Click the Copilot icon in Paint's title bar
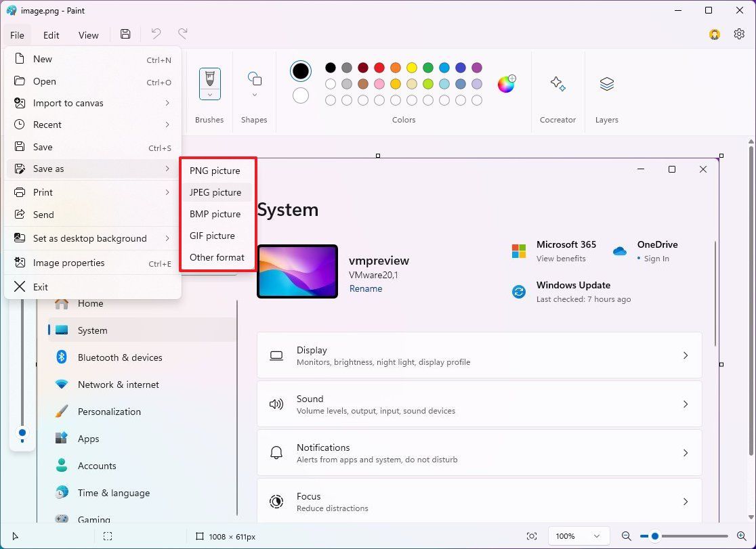This screenshot has height=549, width=756. 714,33
